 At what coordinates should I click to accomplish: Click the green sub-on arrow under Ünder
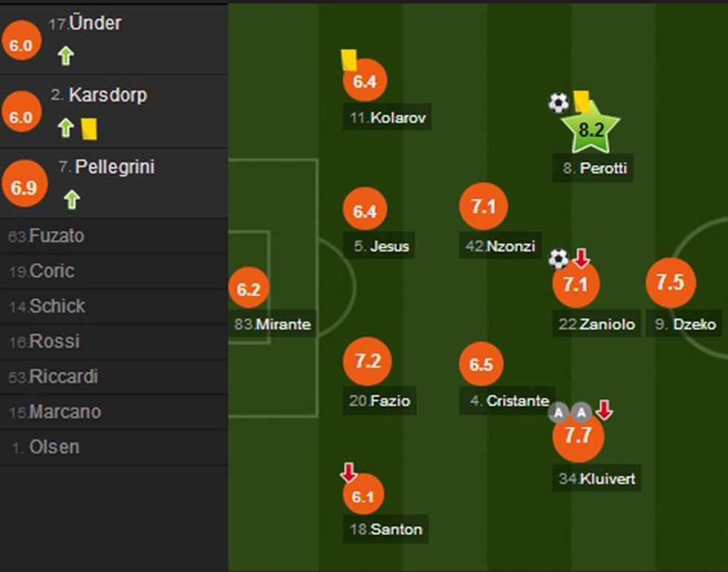coord(66,56)
